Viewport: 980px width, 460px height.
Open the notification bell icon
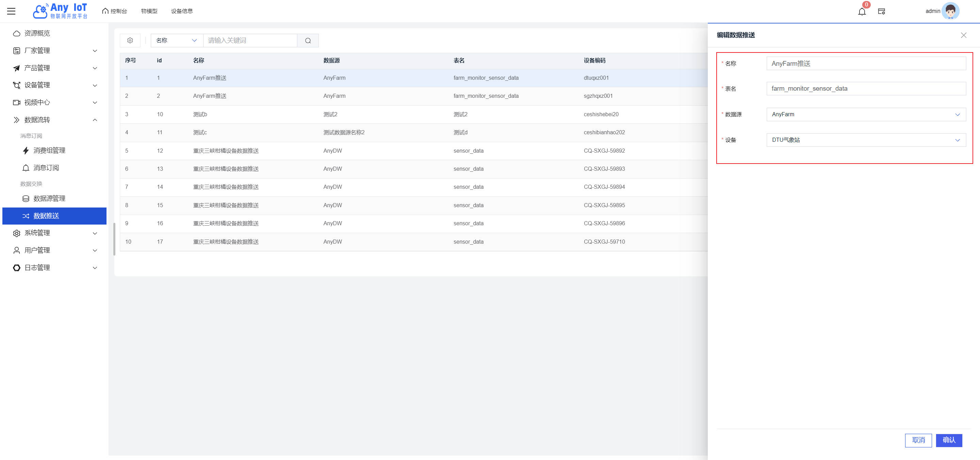coord(862,12)
